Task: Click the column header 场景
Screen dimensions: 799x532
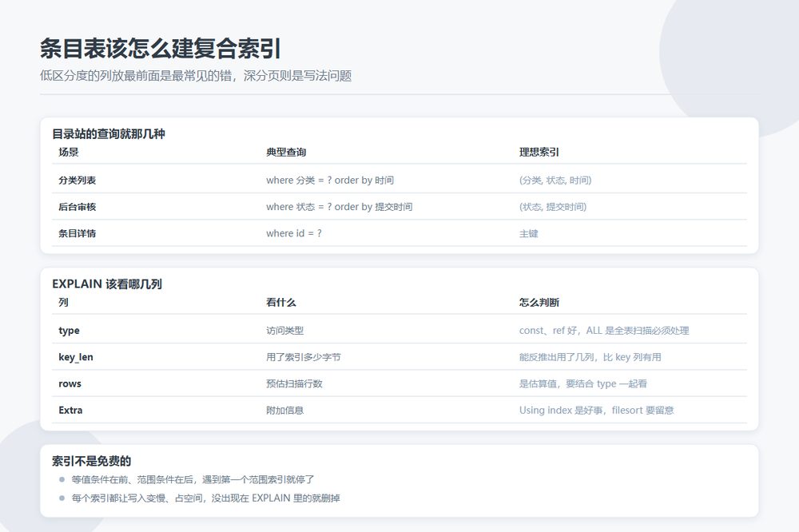Action: [69, 152]
